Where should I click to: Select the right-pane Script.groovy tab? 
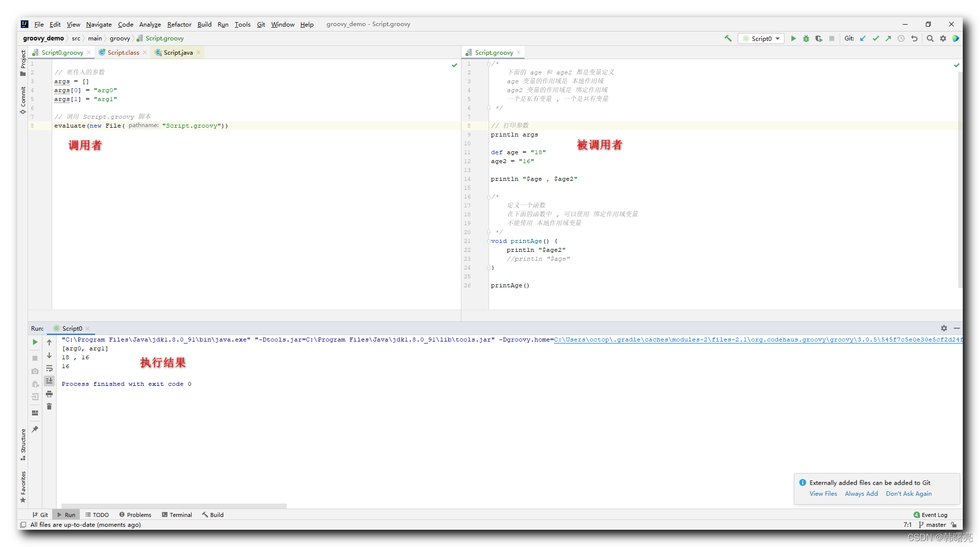pos(494,53)
